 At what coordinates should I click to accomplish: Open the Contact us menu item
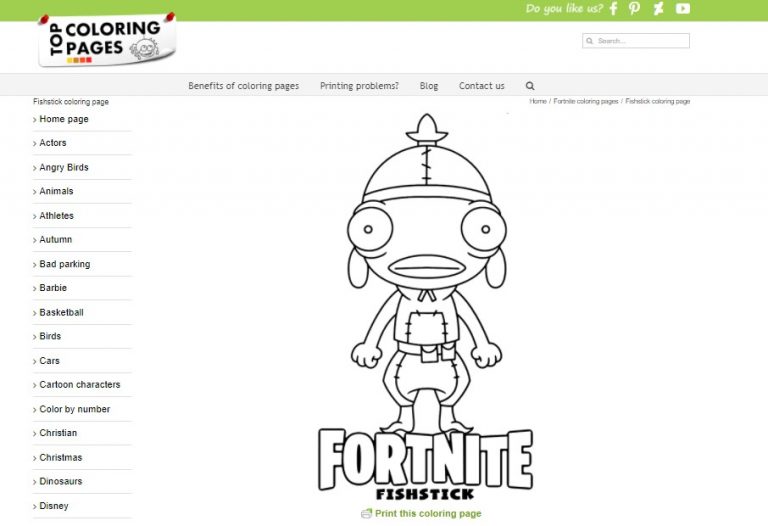tap(481, 86)
